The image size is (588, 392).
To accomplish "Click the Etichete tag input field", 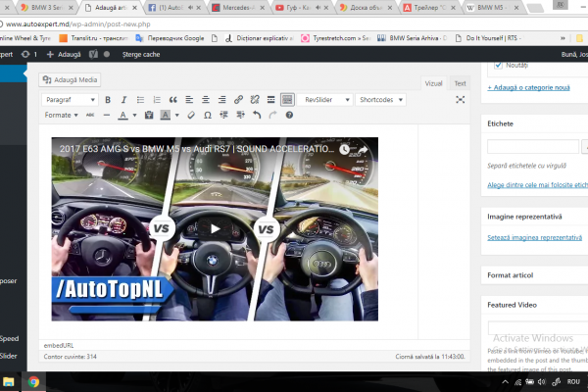I will [x=533, y=146].
